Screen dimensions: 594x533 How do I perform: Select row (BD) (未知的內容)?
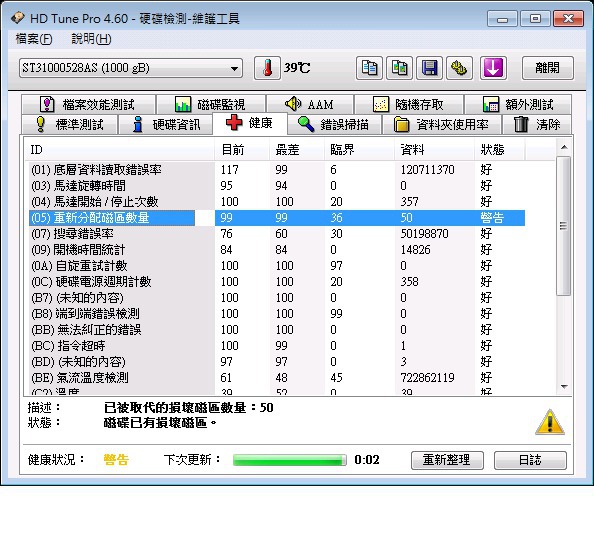click(x=277, y=362)
